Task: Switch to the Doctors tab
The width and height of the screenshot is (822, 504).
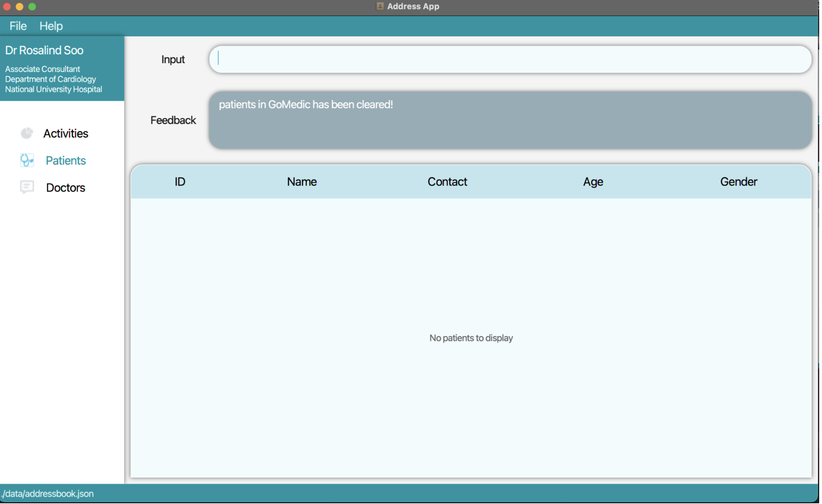Action: (66, 188)
